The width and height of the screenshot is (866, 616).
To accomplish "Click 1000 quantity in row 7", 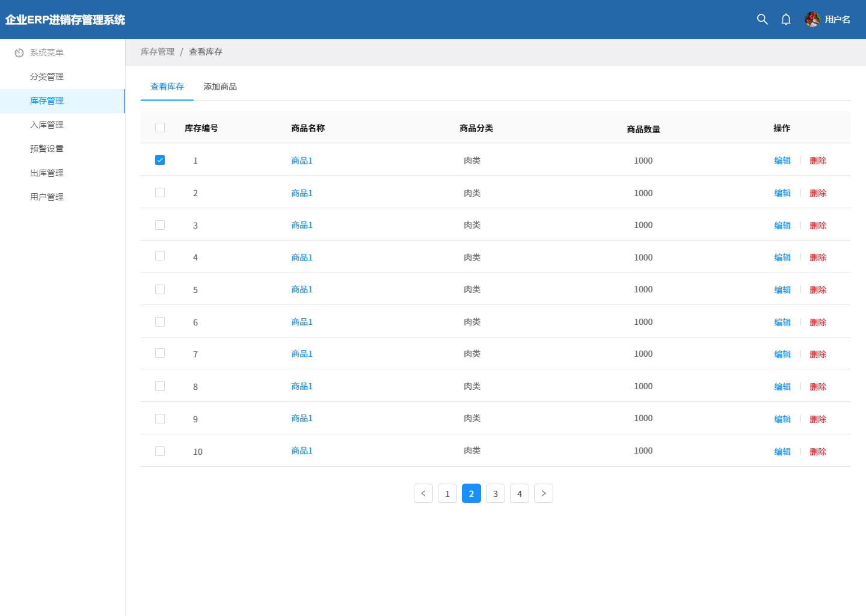I will pos(643,354).
